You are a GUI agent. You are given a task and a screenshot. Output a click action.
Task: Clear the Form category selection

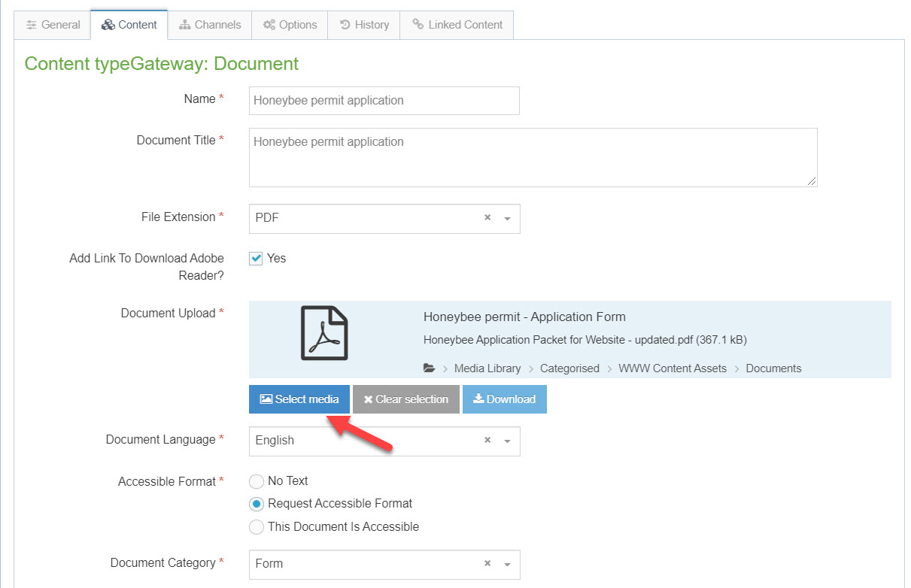[487, 563]
